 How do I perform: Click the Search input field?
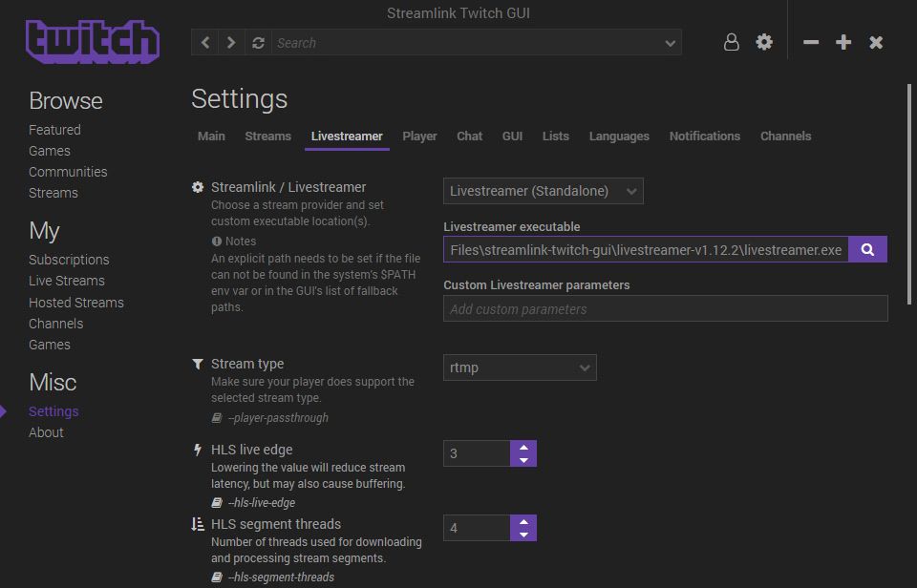point(467,43)
